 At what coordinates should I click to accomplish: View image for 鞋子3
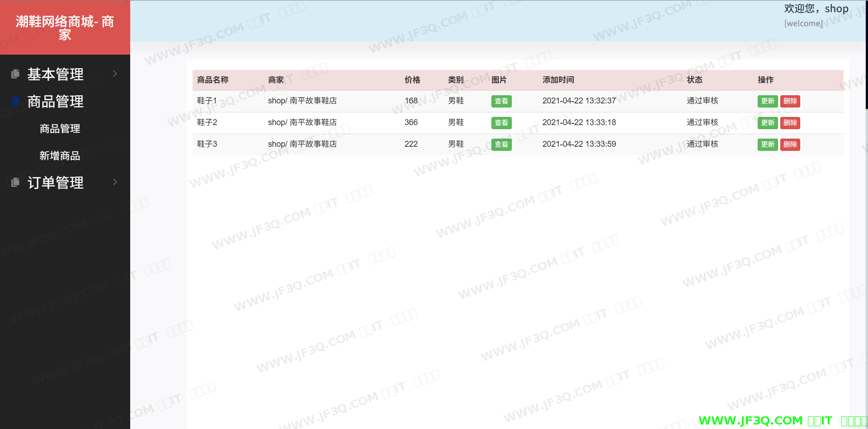[501, 145]
